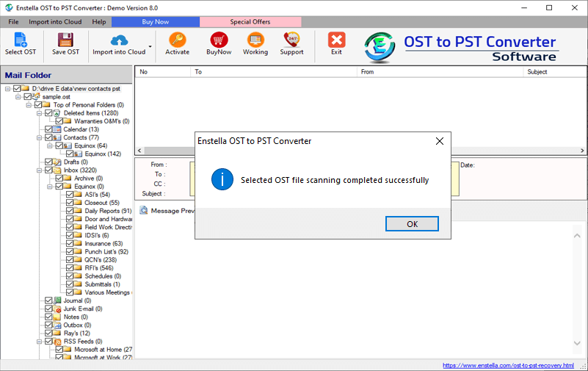Uncheck the Junk E-mail folder checkbox
Screen dimensions: 588x371
(48, 309)
